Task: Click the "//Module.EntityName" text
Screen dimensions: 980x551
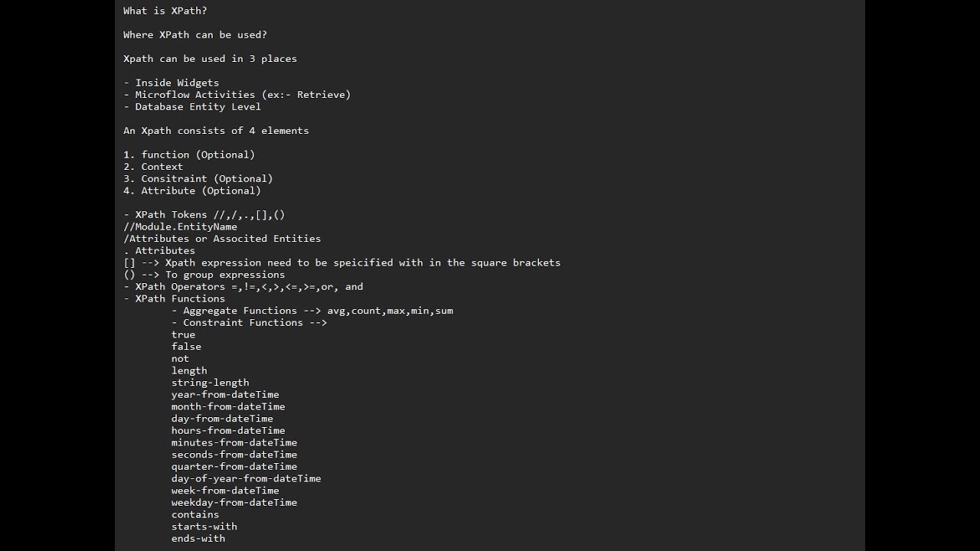Action: (x=181, y=227)
